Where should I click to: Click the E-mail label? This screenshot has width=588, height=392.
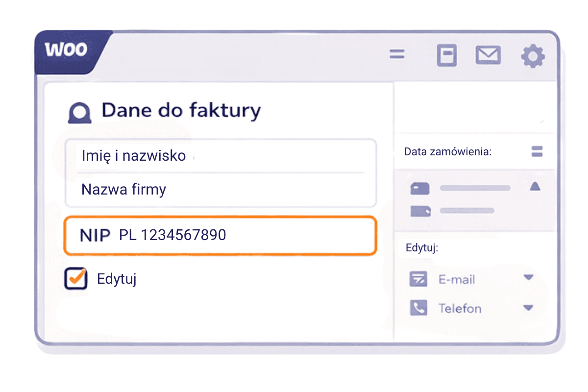click(457, 280)
